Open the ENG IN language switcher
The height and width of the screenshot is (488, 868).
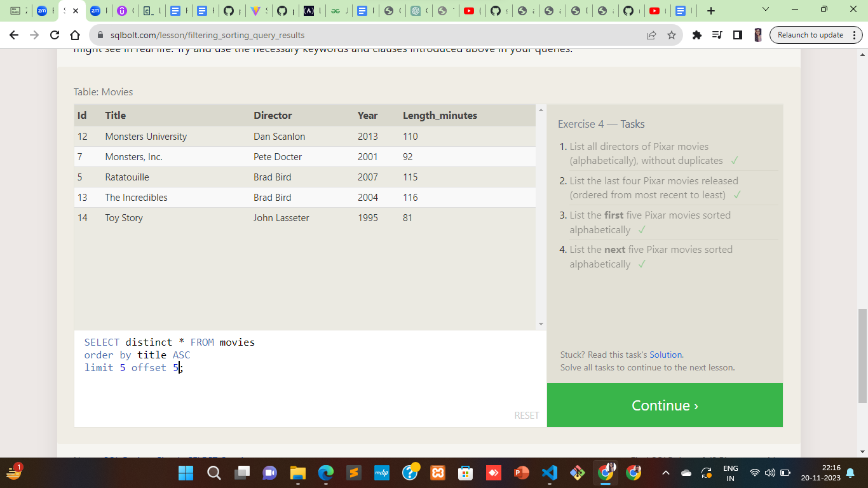731,473
